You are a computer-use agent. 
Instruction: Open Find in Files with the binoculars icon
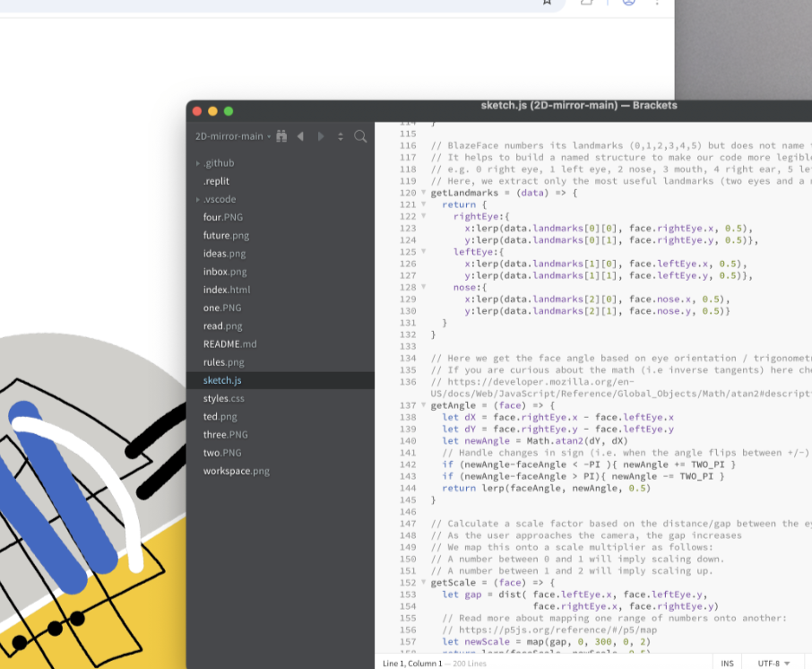click(x=282, y=135)
